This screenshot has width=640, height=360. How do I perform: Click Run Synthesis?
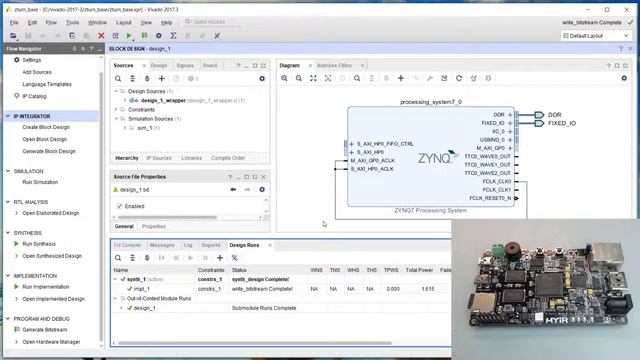click(x=39, y=244)
